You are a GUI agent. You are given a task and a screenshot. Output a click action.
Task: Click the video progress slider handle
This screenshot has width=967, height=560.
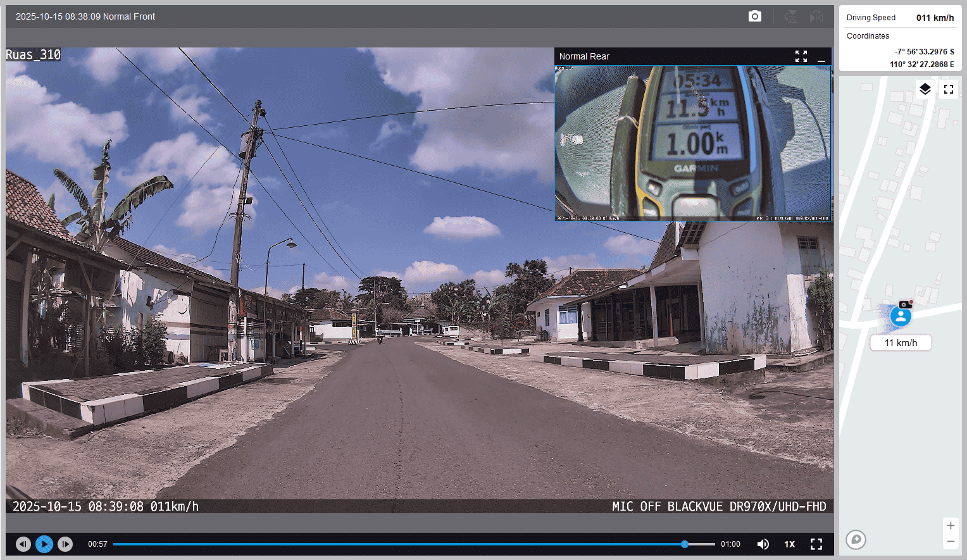tap(684, 544)
